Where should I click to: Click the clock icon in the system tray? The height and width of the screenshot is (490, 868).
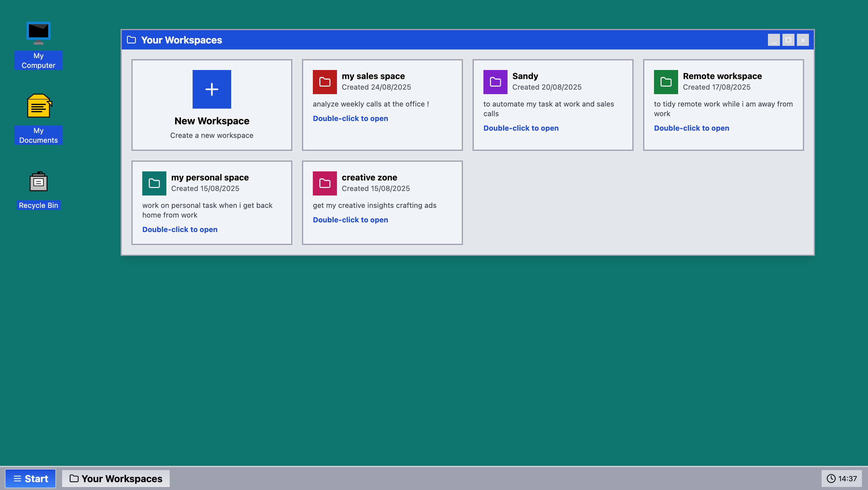tap(832, 478)
